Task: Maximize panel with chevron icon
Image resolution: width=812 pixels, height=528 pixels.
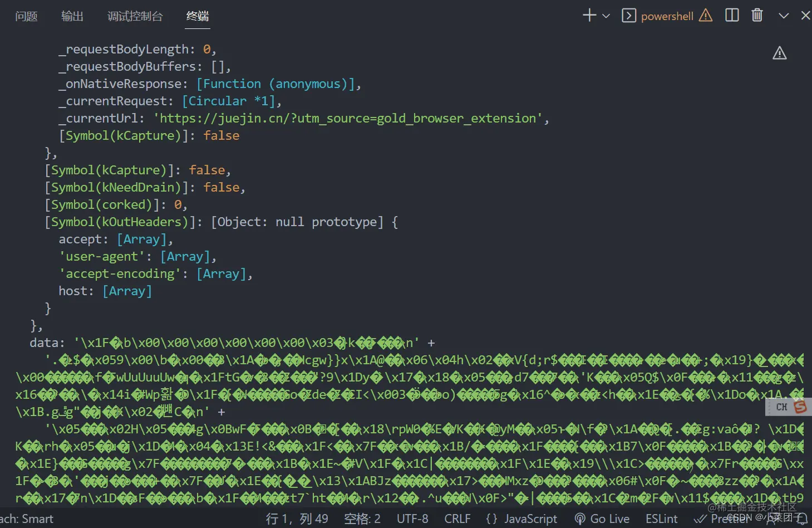Action: 784,16
